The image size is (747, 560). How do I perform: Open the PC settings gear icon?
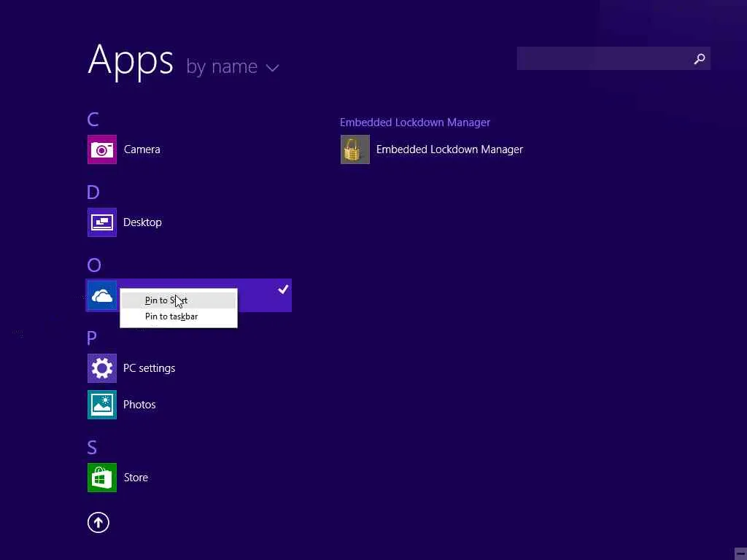point(102,368)
